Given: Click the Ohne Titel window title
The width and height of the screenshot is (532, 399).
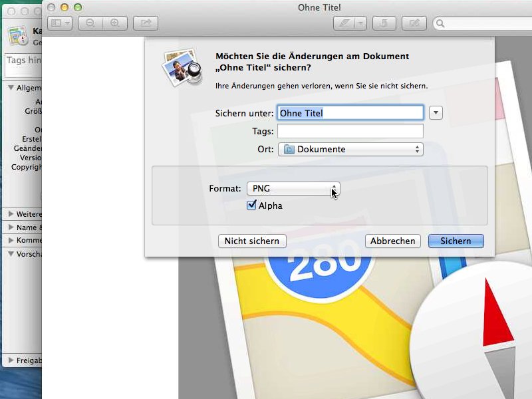Looking at the screenshot, I should click(319, 7).
